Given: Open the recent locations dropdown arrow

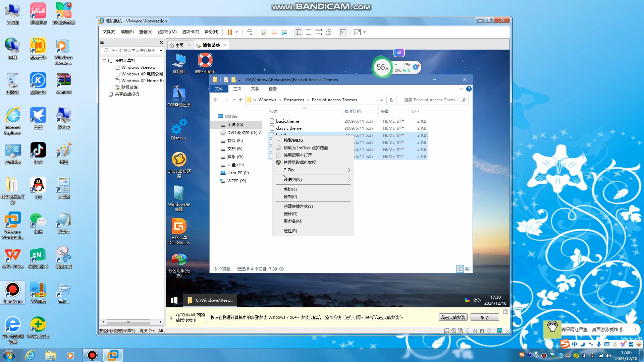Looking at the screenshot, I should click(234, 100).
